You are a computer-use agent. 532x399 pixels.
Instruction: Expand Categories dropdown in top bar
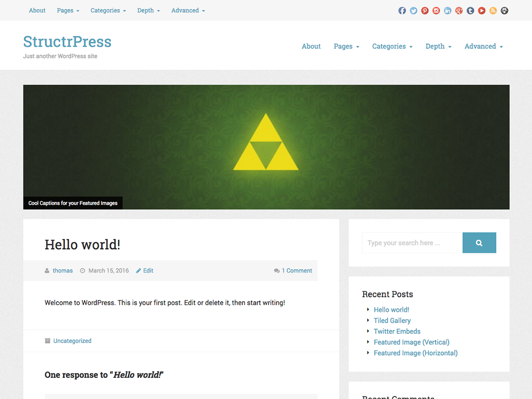pyautogui.click(x=108, y=11)
